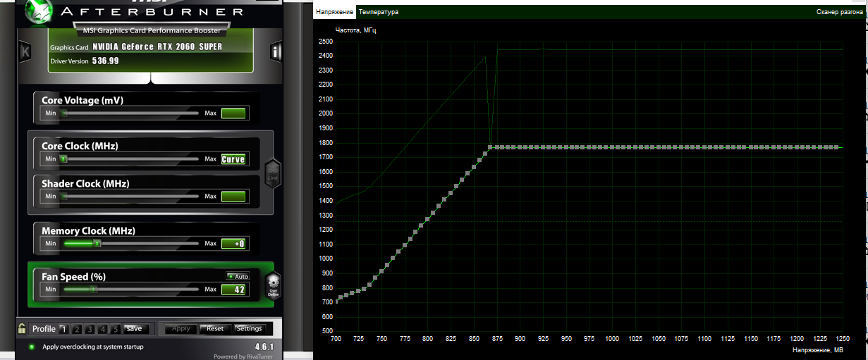Click the Напряжение, мВ axis label
This screenshot has height=360, width=868.
pyautogui.click(x=817, y=350)
